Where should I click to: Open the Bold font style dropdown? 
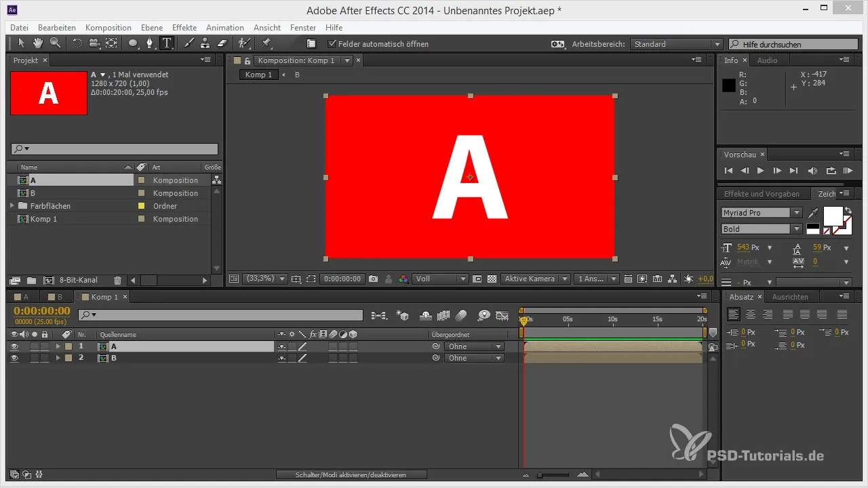click(x=762, y=229)
